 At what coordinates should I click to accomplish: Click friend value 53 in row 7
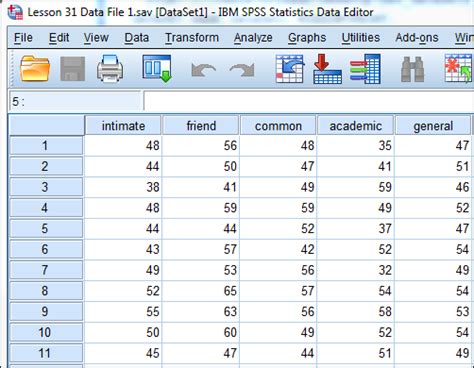tap(201, 270)
